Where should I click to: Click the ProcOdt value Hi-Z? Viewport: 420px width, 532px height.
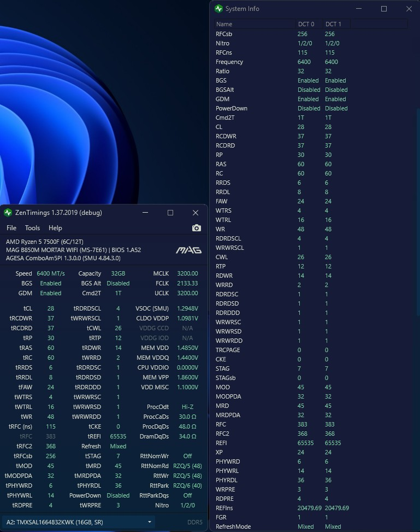(x=187, y=407)
